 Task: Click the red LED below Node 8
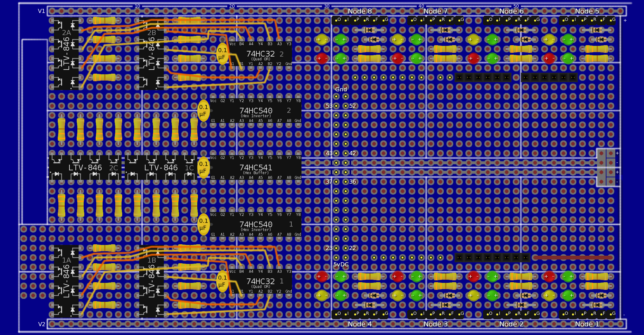322,58
